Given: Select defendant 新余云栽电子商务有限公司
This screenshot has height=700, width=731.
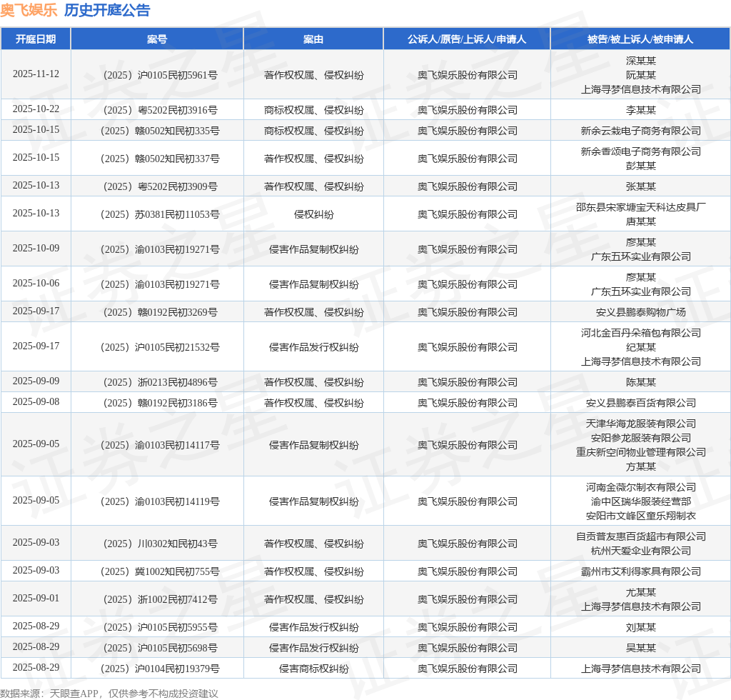Looking at the screenshot, I should coord(640,131).
